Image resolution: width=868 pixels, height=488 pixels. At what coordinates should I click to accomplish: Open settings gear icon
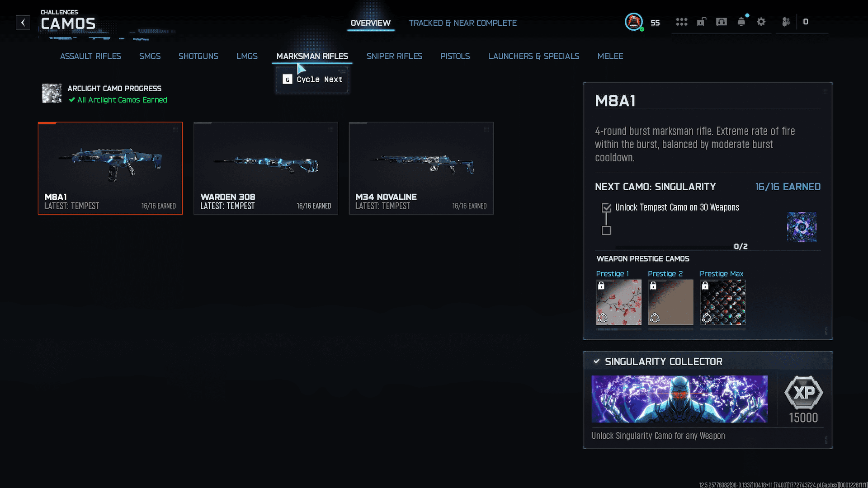761,22
